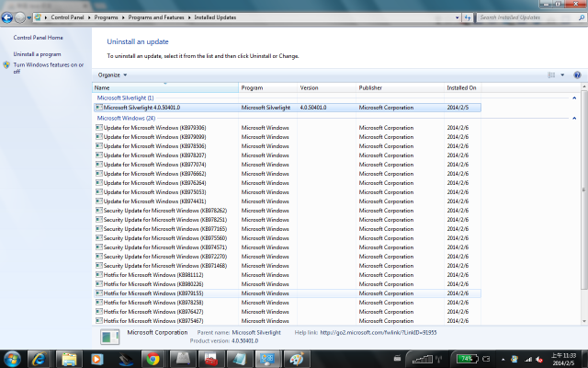
Task: Open address bar history dropdown arrow
Action: 457,17
